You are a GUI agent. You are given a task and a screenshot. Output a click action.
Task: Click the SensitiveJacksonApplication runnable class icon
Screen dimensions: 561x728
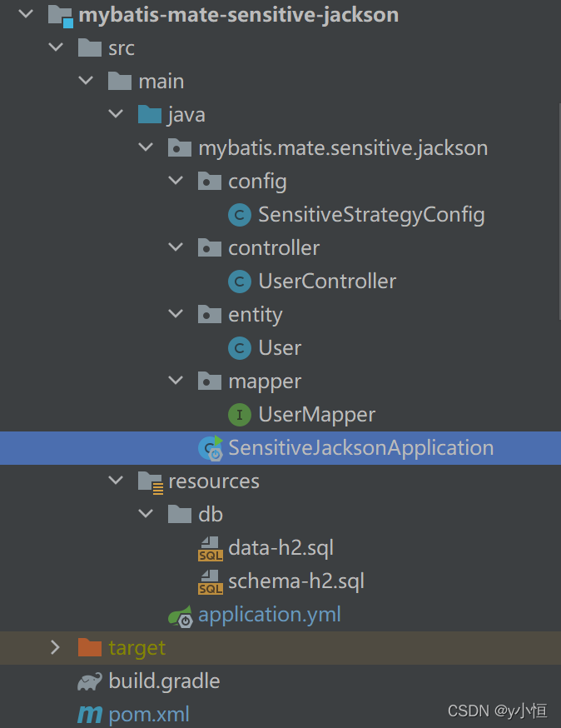pyautogui.click(x=211, y=448)
